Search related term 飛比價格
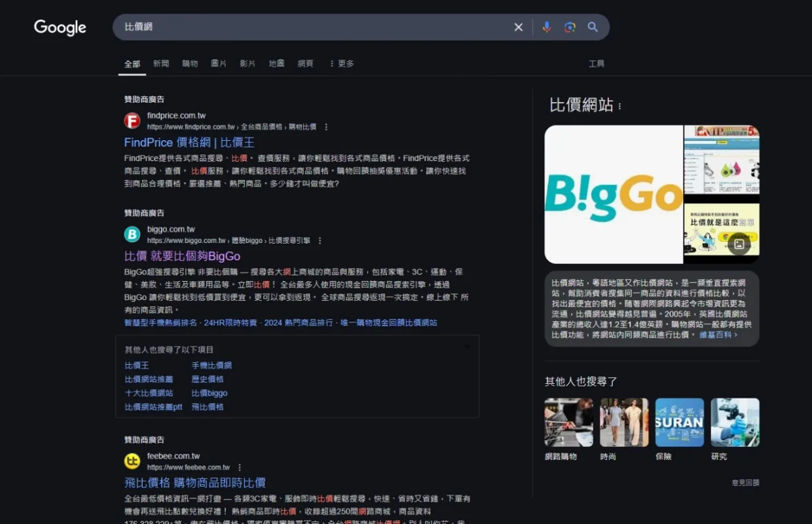The image size is (812, 524). point(208,407)
